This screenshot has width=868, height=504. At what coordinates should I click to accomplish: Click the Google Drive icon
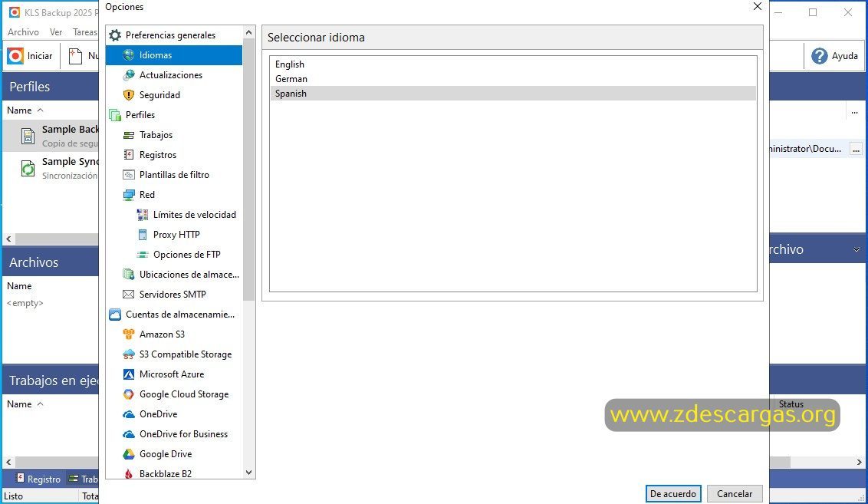[x=128, y=454]
